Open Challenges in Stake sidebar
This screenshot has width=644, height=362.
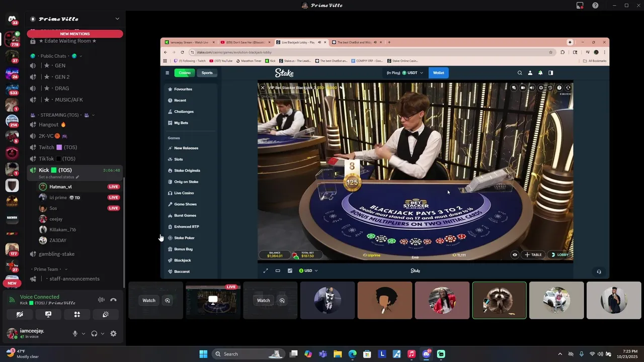click(192, 112)
